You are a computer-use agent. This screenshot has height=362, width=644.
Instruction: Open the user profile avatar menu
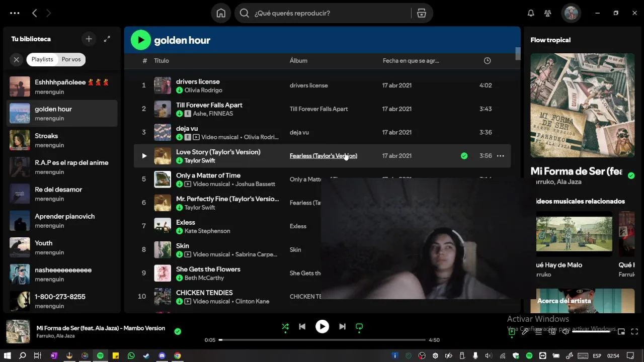tap(571, 13)
